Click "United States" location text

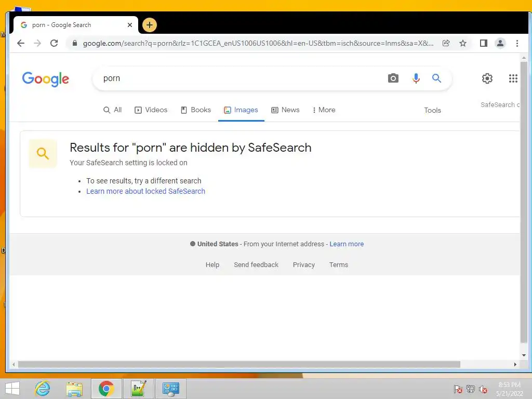pyautogui.click(x=218, y=244)
